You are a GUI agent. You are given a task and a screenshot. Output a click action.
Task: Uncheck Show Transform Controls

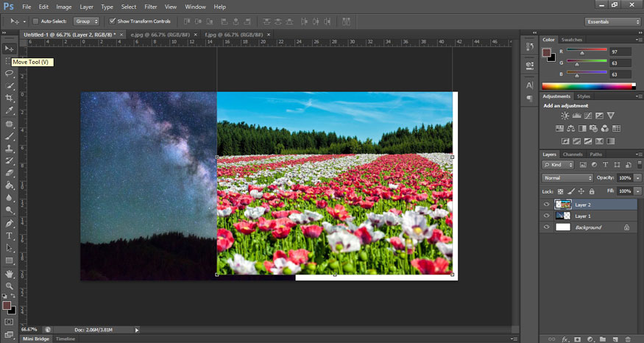point(112,21)
